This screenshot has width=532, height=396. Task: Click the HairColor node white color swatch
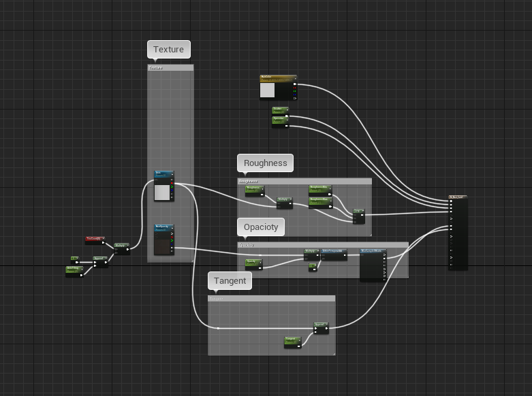tap(268, 90)
